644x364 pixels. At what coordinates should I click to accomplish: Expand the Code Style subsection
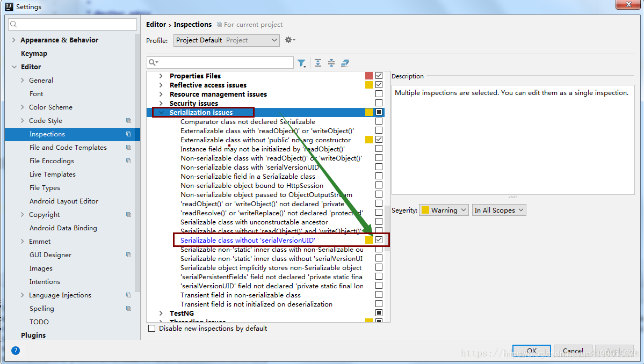(x=22, y=121)
